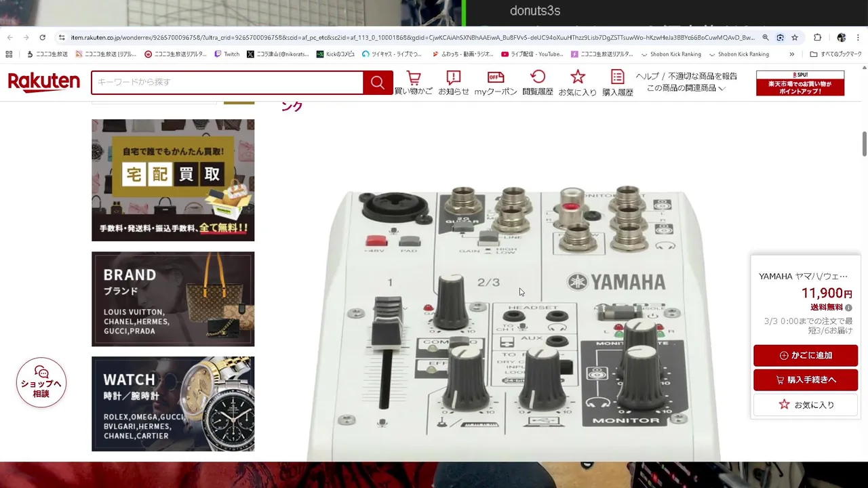Click the 宅配買取 banner image
The image size is (868, 488).
click(173, 180)
